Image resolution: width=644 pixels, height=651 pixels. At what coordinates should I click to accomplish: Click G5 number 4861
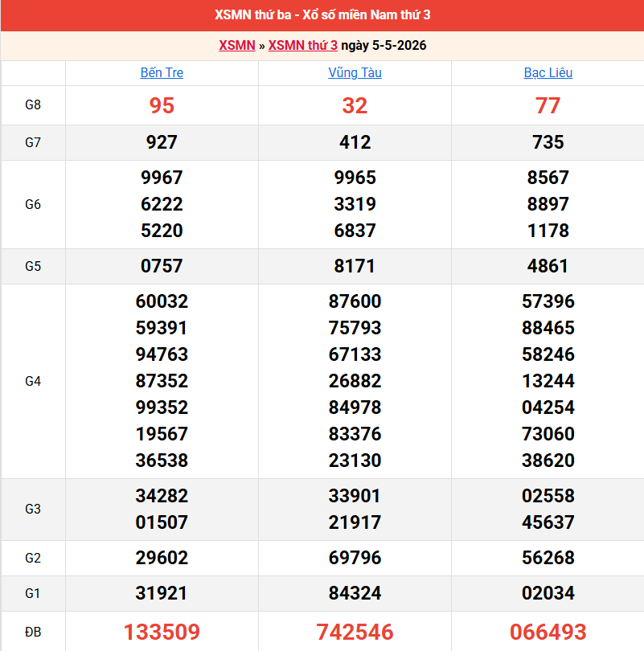(548, 266)
